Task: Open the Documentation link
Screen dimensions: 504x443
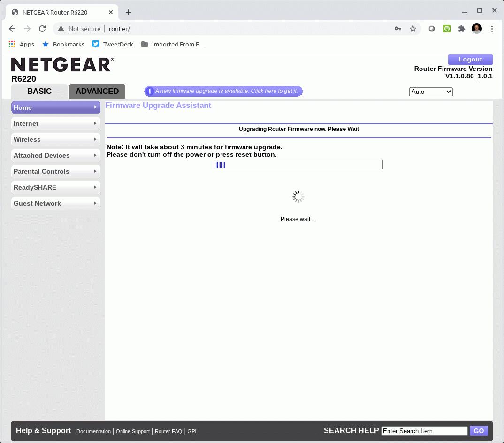Action: (93, 431)
